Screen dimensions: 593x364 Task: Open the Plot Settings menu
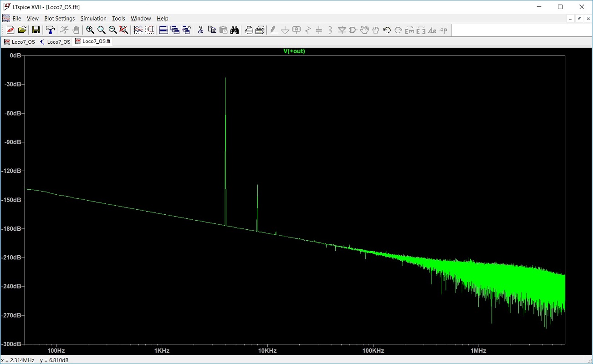pyautogui.click(x=60, y=19)
